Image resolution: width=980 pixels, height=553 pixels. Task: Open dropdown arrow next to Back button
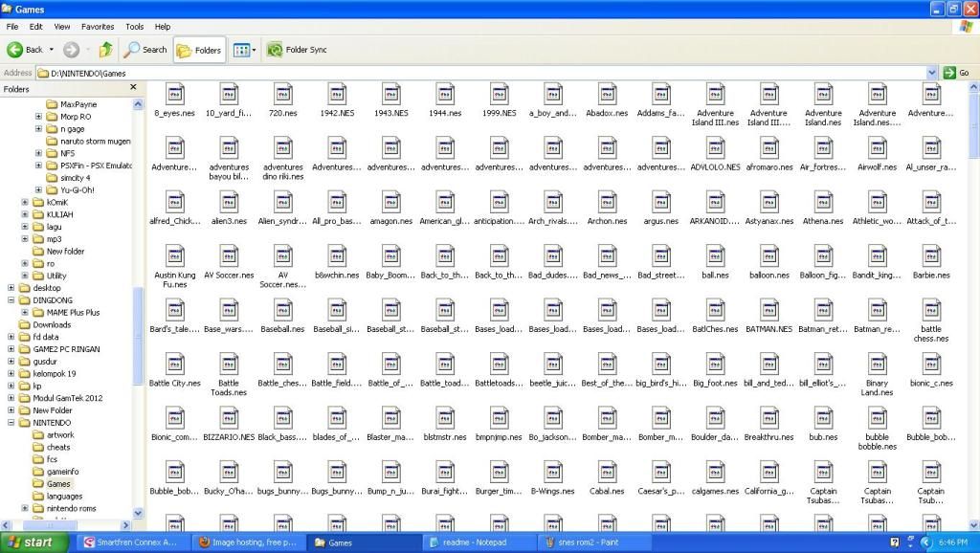(52, 50)
